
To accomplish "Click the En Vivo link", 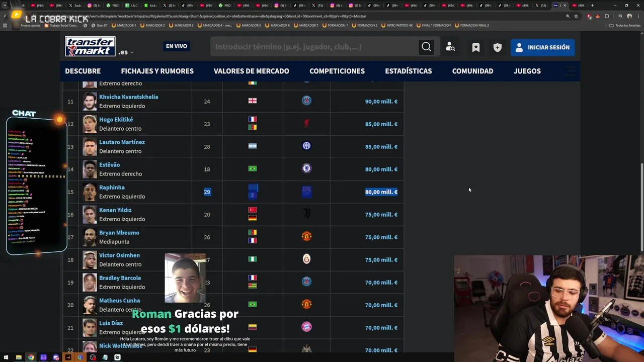I will pyautogui.click(x=177, y=46).
